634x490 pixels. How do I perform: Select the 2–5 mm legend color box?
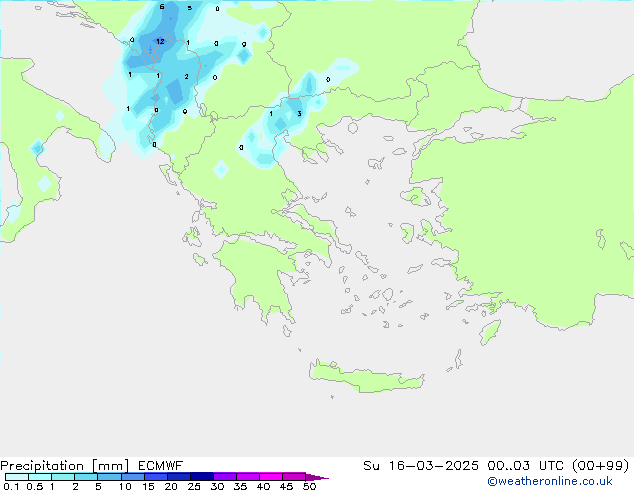(x=86, y=477)
